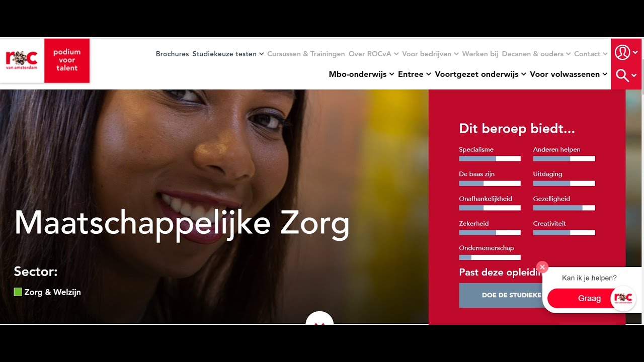This screenshot has width=644, height=362.
Task: Open Cursussen & Trainingen
Action: tap(306, 54)
